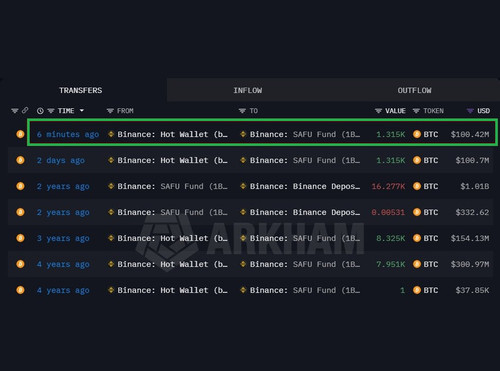Open Binance Depos… recipient in the $332.62 row
Viewport: 500px width, 371px height.
pyautogui.click(x=305, y=212)
